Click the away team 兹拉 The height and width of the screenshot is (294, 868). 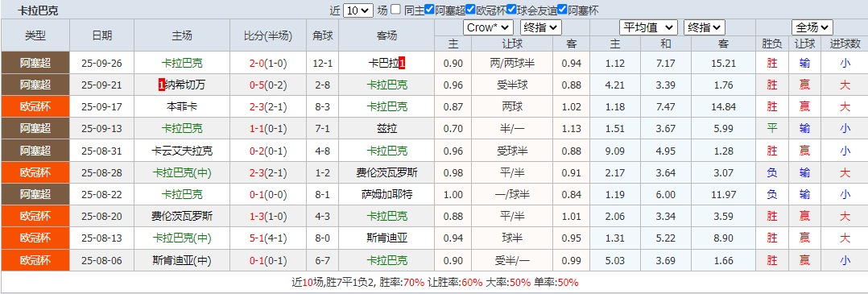pos(387,128)
